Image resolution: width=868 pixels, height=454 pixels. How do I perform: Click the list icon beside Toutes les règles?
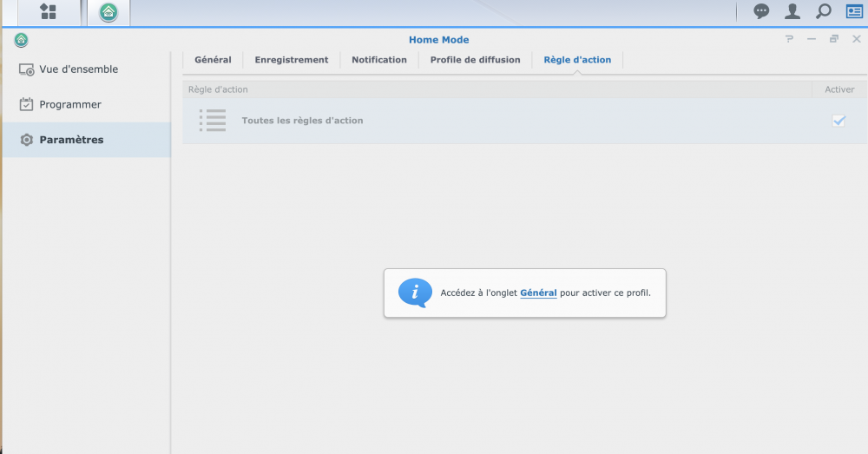click(x=213, y=121)
